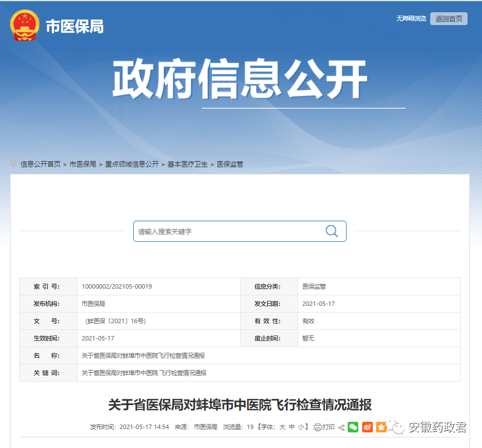
Task: Set font size to medium (中)
Action: point(291,427)
